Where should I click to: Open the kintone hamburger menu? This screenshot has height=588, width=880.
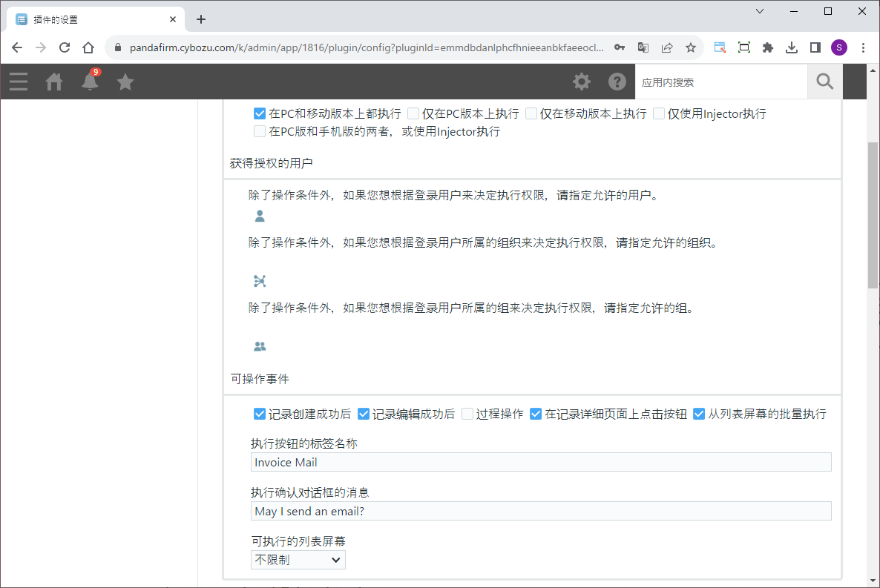point(19,82)
